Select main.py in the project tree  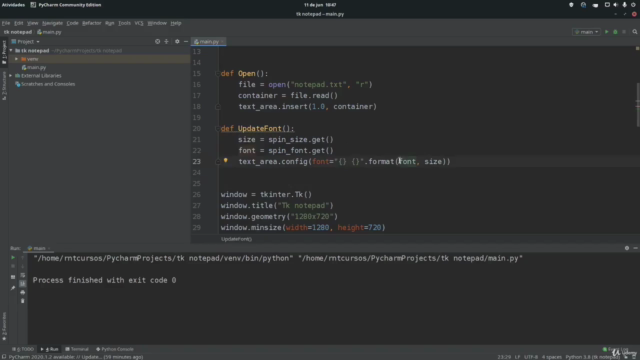pos(33,67)
